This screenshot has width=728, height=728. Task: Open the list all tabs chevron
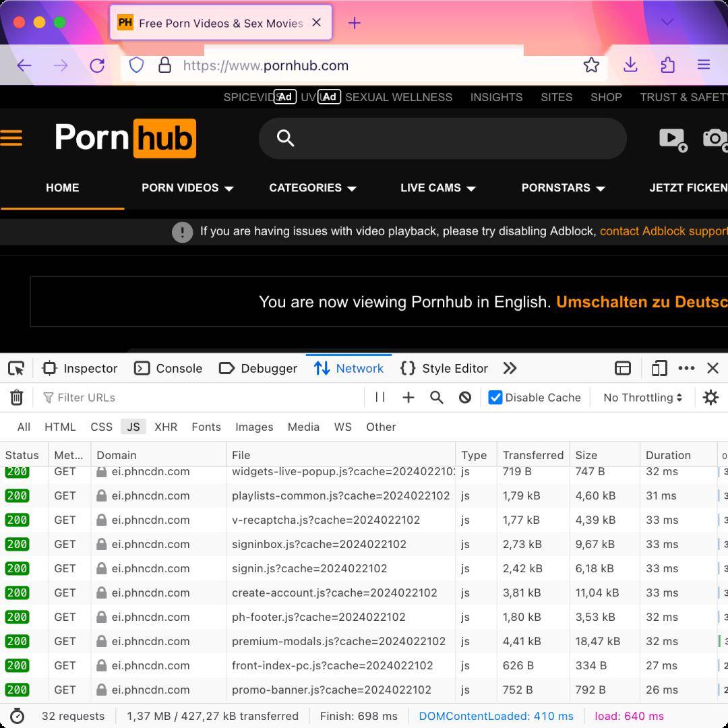[x=667, y=22]
